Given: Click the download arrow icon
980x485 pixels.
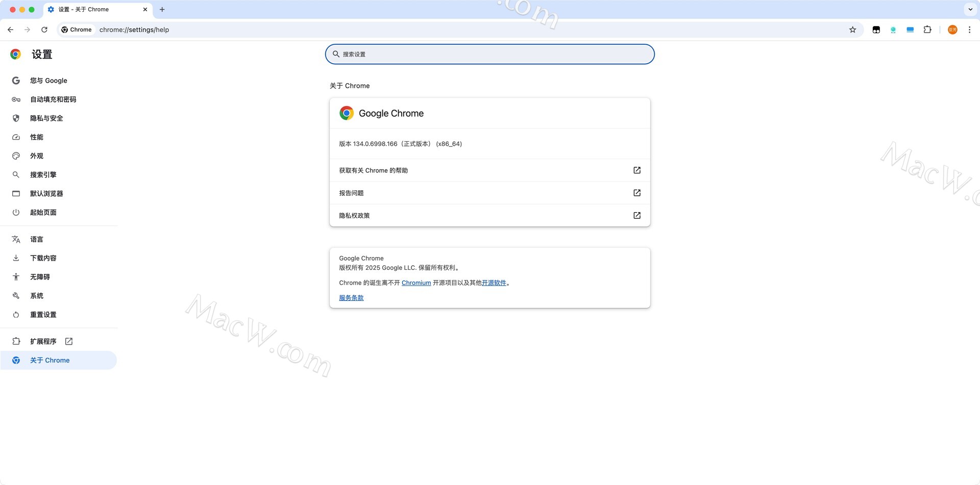Looking at the screenshot, I should 16,258.
